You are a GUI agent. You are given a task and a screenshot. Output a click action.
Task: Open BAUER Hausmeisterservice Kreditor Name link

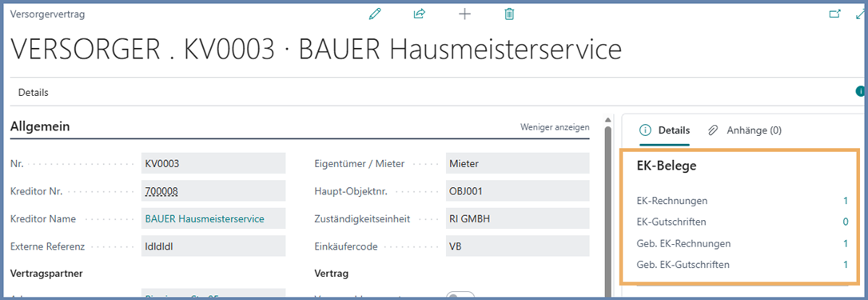(205, 219)
